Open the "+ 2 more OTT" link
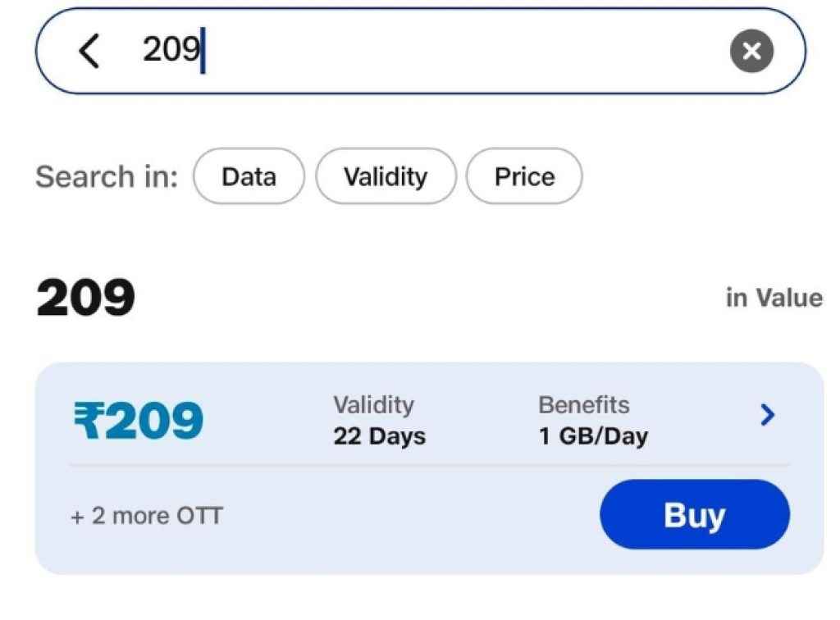Screen dimensions: 840x620 point(147,516)
